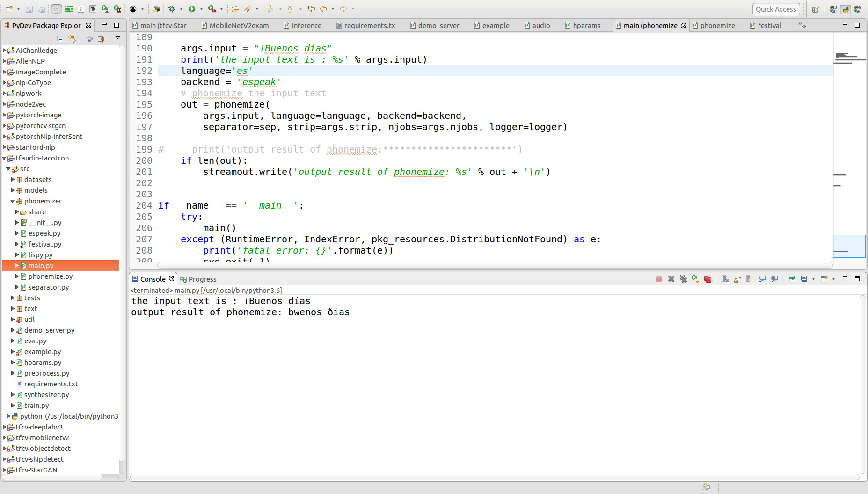Navigate back with the yellow left arrow
868x494 pixels.
point(323,9)
